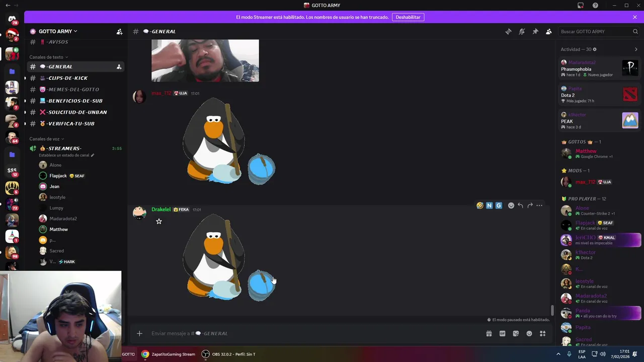
Task: Select Alone in voice channel list
Action: (55, 165)
